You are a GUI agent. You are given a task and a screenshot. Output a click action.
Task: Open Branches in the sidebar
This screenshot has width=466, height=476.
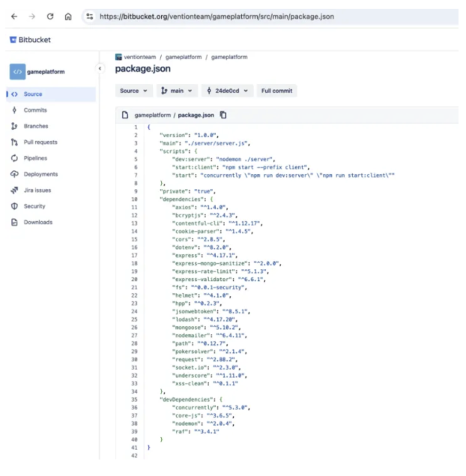point(35,126)
